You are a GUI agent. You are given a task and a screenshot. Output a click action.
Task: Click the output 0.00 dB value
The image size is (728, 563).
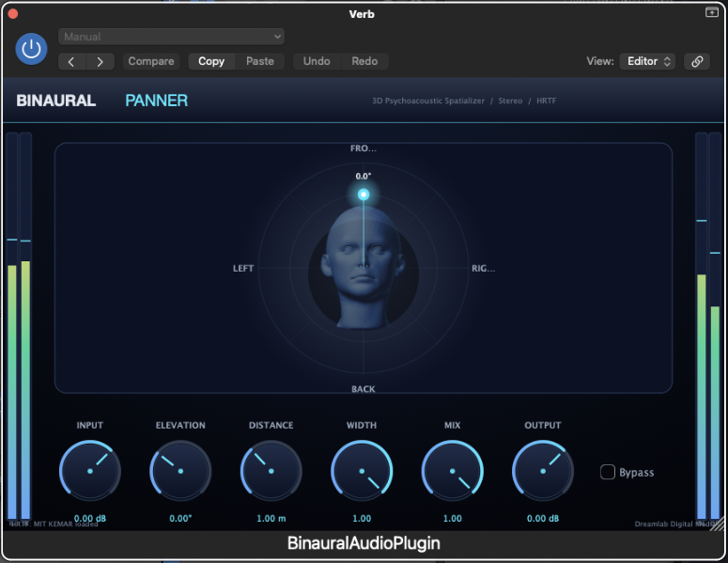pos(543,519)
